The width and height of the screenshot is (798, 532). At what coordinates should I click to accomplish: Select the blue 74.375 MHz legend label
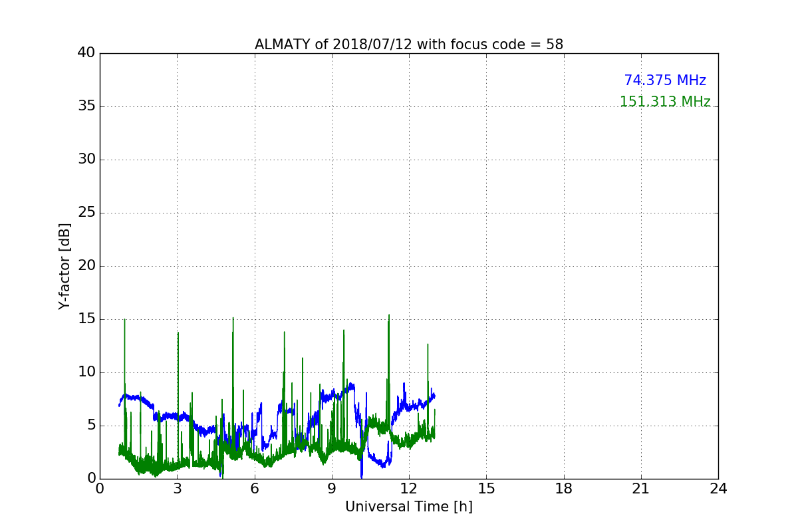click(x=665, y=80)
